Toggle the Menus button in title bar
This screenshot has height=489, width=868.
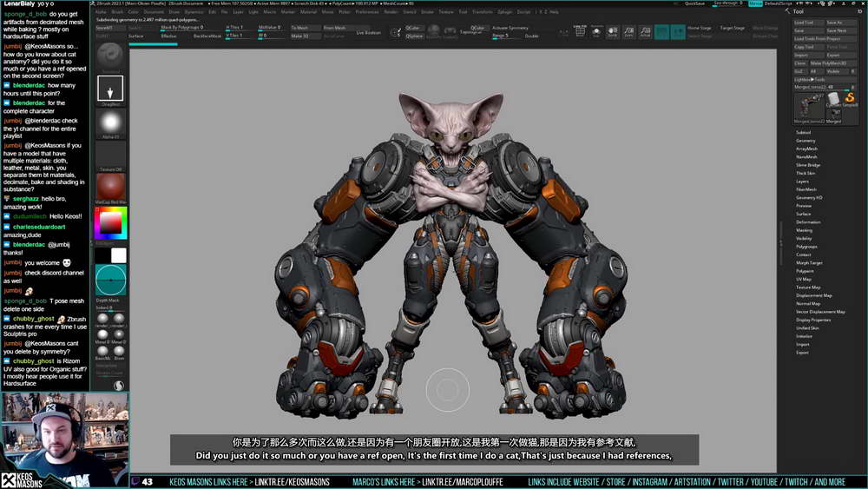755,3
